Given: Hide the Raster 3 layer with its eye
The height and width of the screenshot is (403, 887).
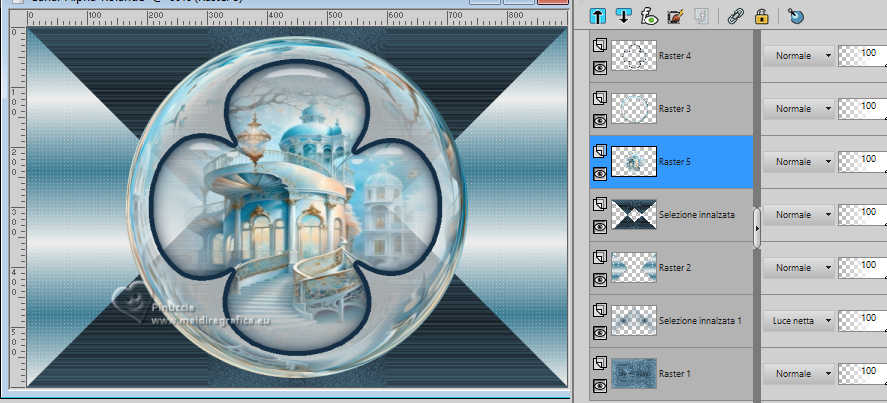Looking at the screenshot, I should pyautogui.click(x=600, y=121).
